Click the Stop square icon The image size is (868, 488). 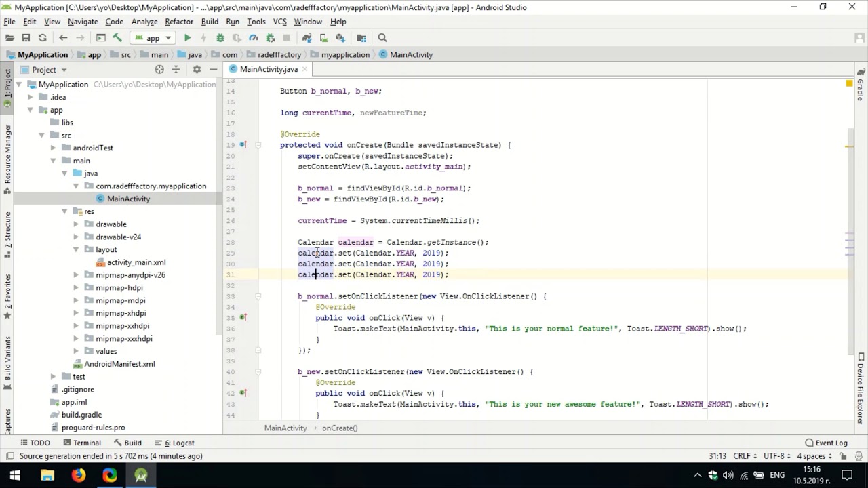click(x=286, y=38)
